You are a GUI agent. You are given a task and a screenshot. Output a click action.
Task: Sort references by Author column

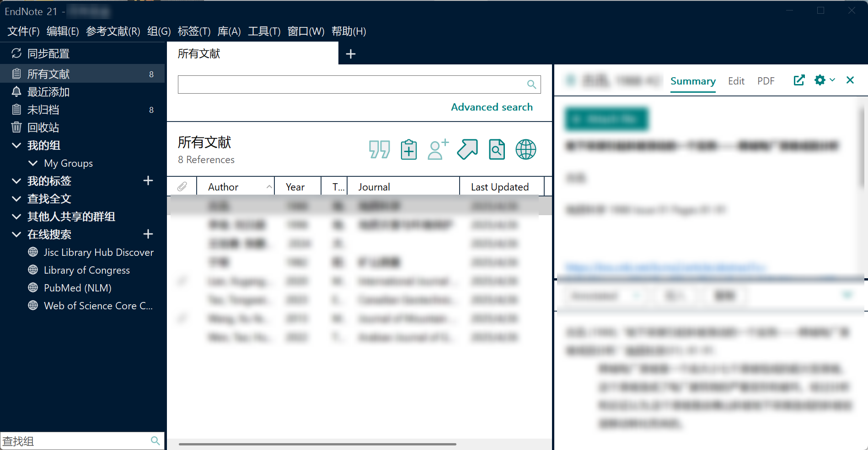[x=236, y=186]
